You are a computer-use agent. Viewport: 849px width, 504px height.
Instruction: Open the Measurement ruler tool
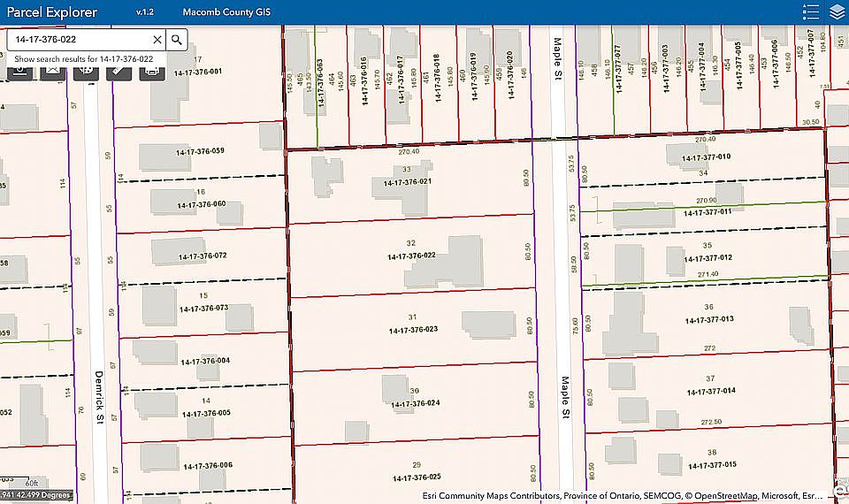(x=119, y=72)
